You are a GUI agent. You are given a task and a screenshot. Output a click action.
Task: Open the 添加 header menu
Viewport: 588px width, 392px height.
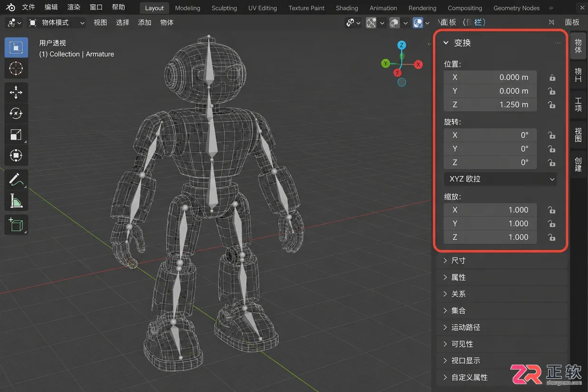point(144,22)
